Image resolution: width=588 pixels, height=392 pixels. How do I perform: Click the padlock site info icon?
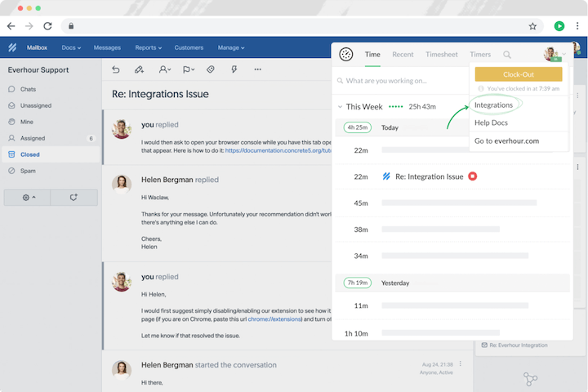[x=71, y=26]
